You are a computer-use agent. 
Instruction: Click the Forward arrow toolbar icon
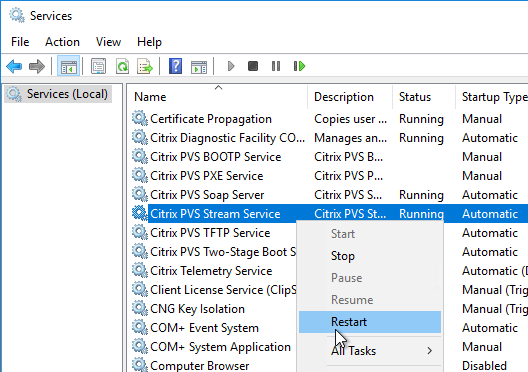tap(37, 66)
